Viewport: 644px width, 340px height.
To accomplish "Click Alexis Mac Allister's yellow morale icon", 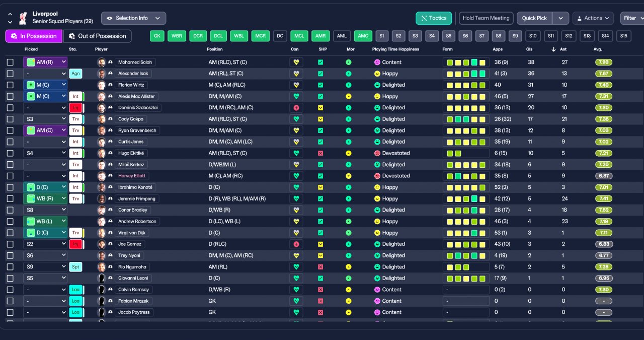I will [348, 96].
